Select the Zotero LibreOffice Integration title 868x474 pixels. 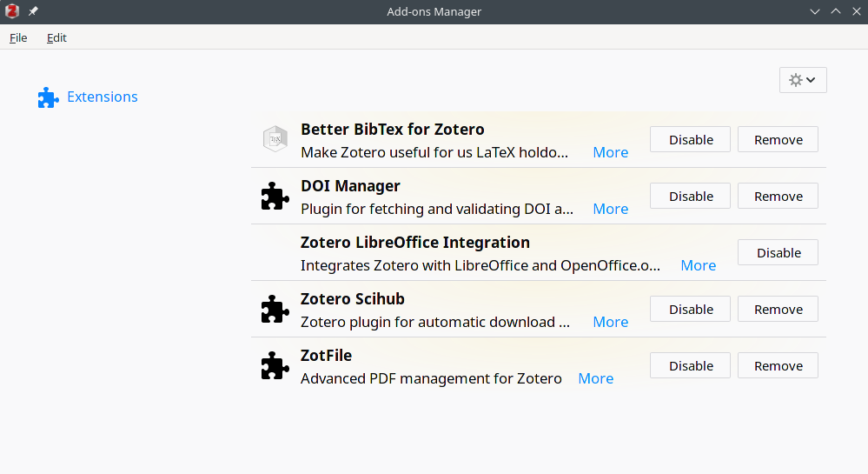[x=415, y=243]
